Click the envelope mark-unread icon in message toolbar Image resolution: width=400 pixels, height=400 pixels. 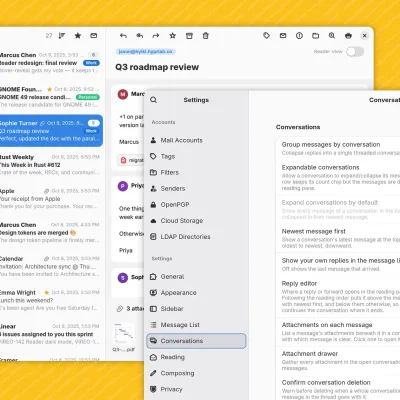point(283,35)
